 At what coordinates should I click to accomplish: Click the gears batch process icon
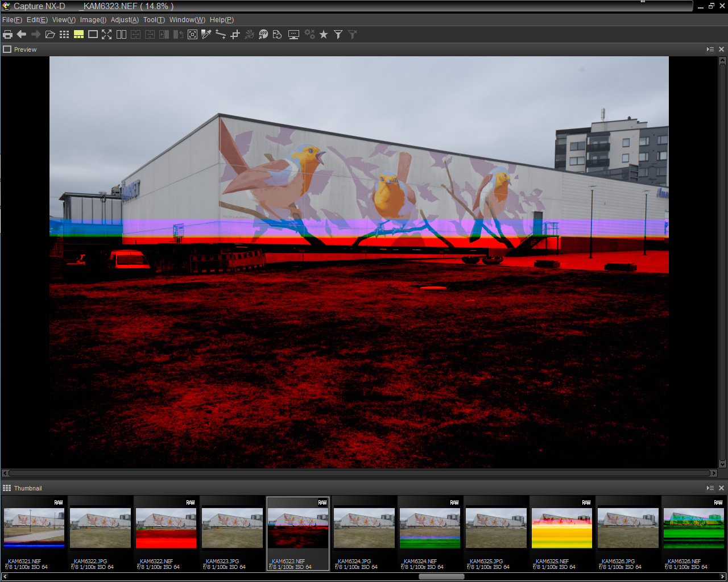(309, 35)
